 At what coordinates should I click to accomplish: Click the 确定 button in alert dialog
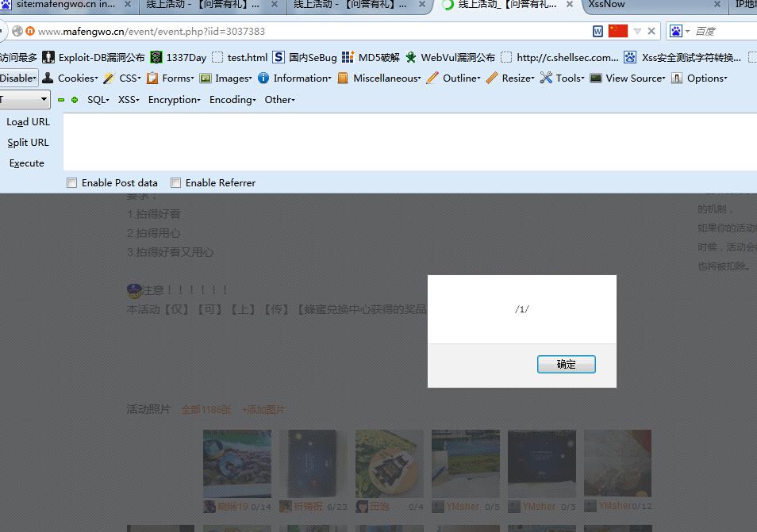(567, 364)
